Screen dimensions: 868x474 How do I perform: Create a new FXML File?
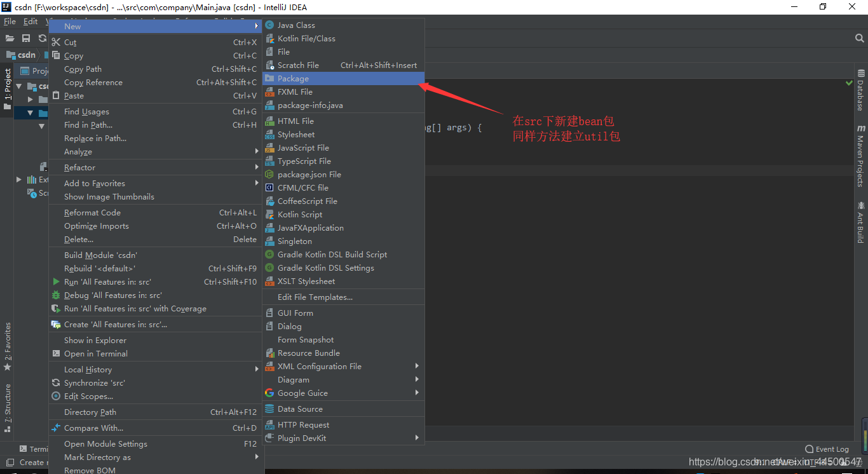344,91
